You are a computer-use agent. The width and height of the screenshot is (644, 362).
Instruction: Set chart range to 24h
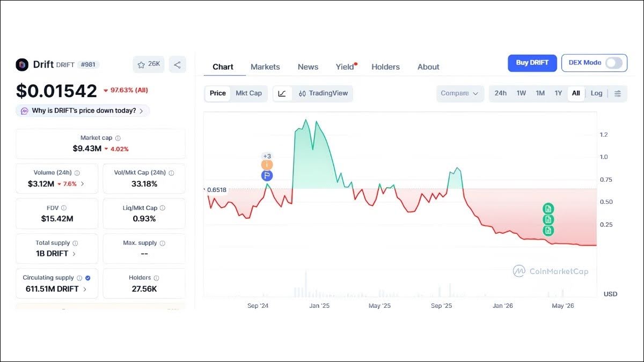point(501,93)
